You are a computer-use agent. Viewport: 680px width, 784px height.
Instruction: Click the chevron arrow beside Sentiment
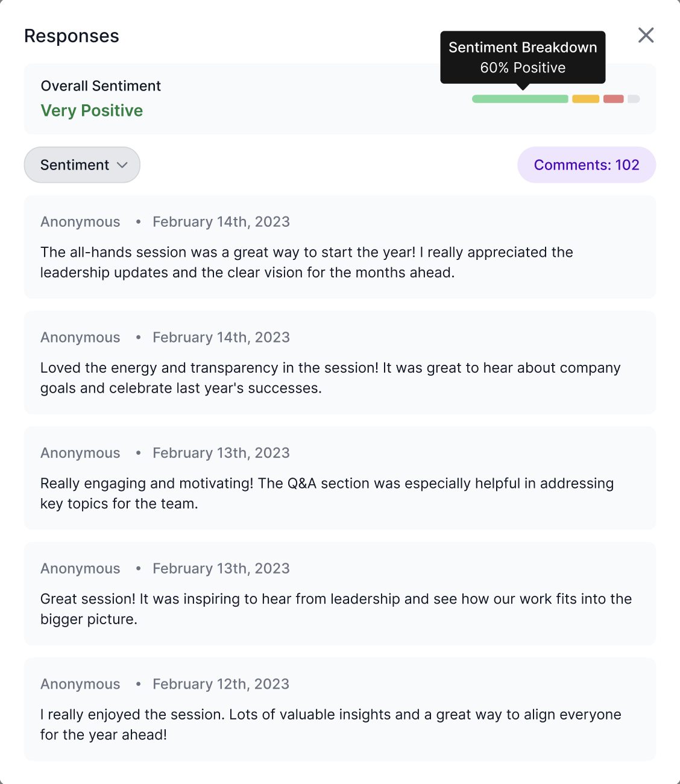pos(122,165)
